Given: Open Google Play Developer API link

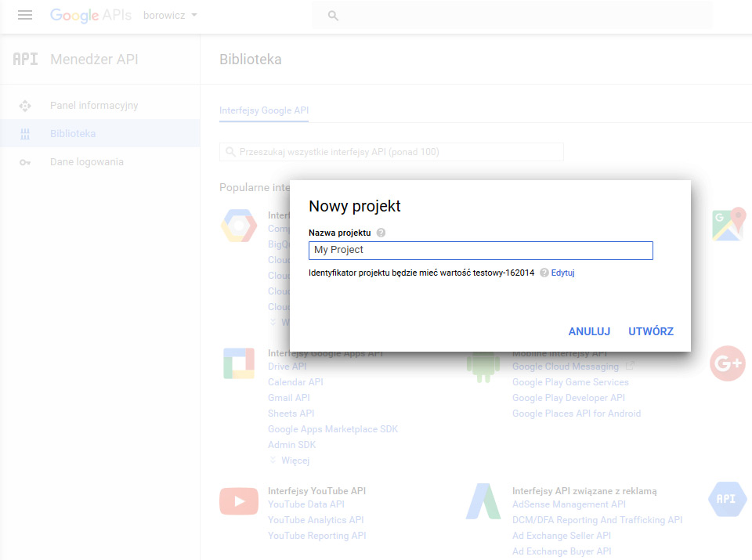Looking at the screenshot, I should pos(569,398).
